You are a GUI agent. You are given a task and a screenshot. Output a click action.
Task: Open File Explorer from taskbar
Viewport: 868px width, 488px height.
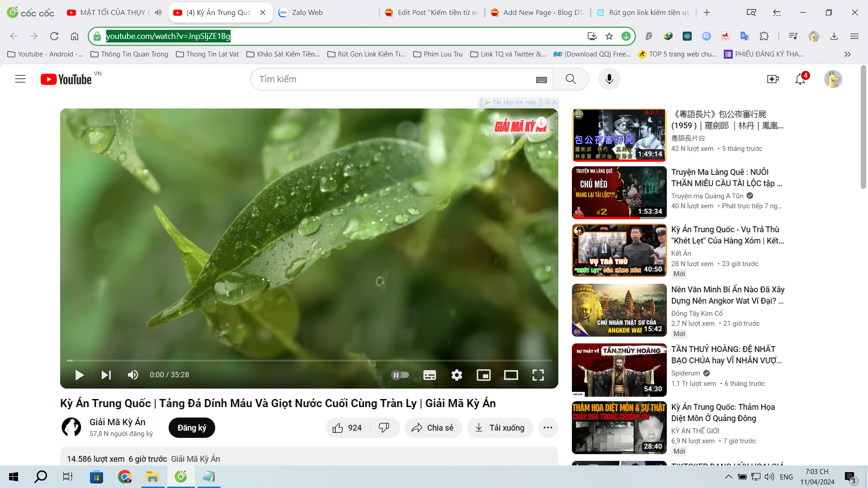[x=152, y=477]
